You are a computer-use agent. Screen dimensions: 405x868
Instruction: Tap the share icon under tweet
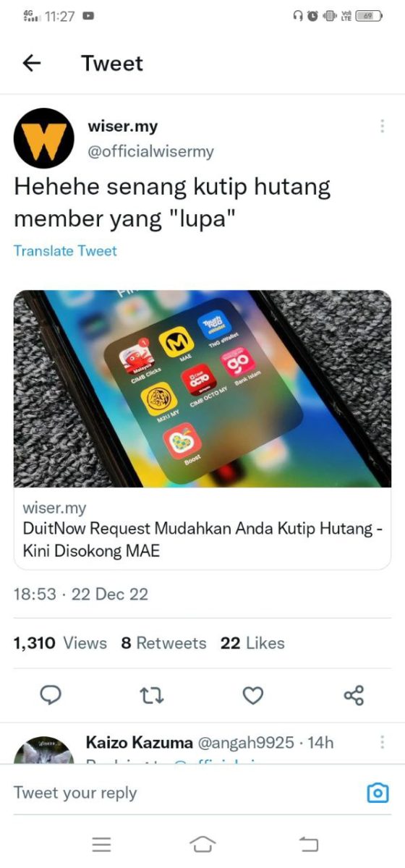(x=354, y=696)
